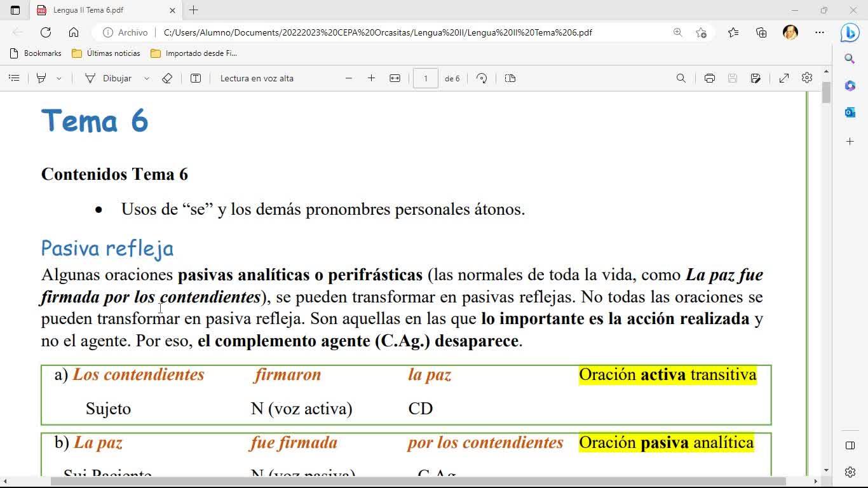Toggle the sidebar visibility button
This screenshot has width=868, height=488.
pyautogui.click(x=850, y=445)
